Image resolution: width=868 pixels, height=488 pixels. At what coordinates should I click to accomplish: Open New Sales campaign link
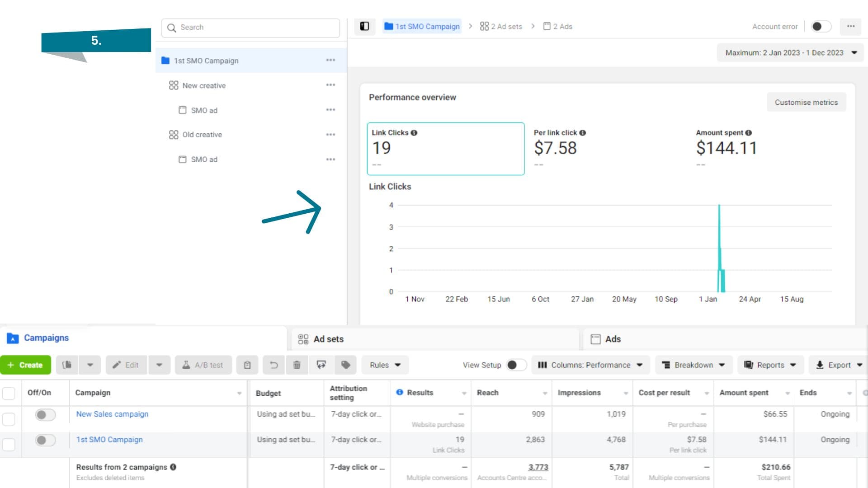coord(112,414)
